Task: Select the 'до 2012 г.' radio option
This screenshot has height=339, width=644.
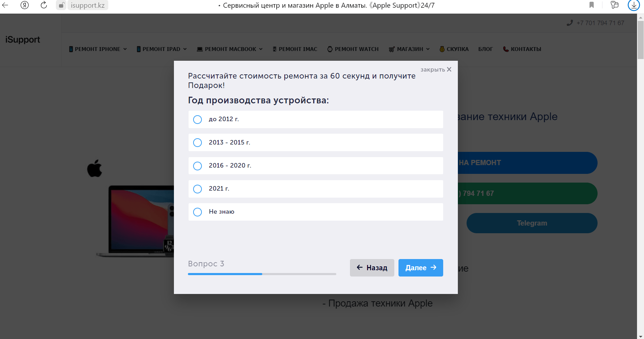Action: [198, 119]
